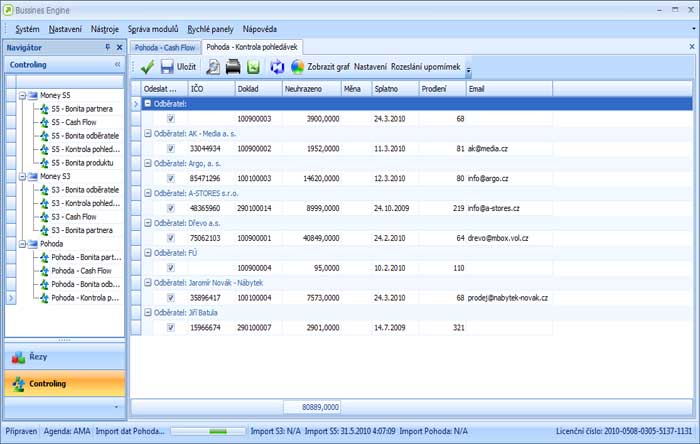Select S3 - Cash Flow tree item

point(73,216)
